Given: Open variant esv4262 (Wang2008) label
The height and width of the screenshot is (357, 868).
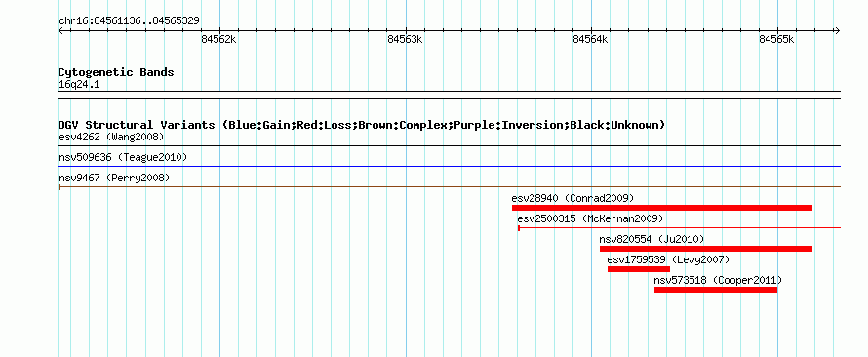Looking at the screenshot, I should 111,137.
